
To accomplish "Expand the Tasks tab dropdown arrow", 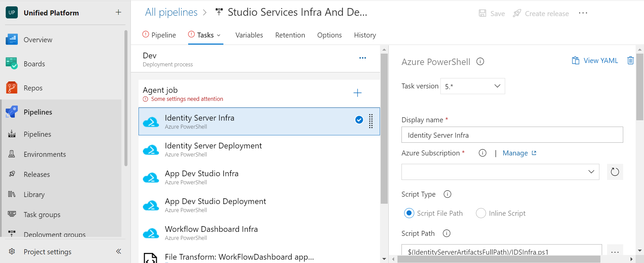I will [219, 35].
